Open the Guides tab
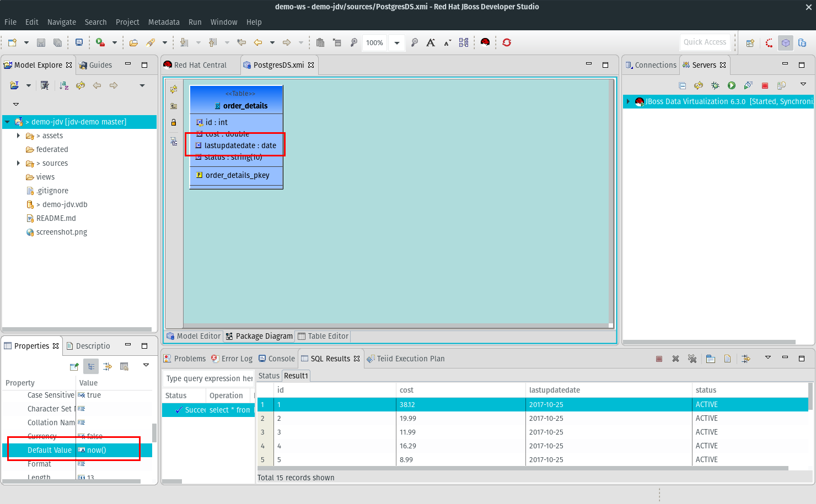 pyautogui.click(x=95, y=65)
